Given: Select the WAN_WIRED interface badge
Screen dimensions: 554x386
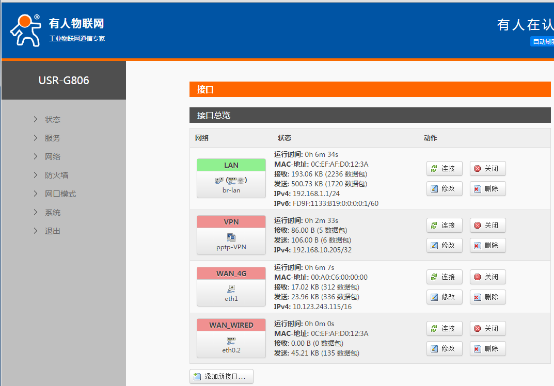Looking at the screenshot, I should pyautogui.click(x=231, y=325).
